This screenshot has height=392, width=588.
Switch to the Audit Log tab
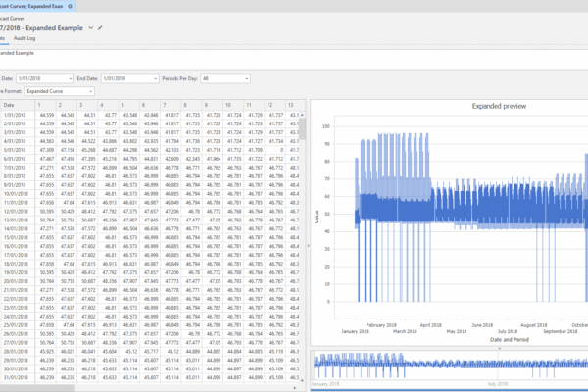tap(24, 38)
